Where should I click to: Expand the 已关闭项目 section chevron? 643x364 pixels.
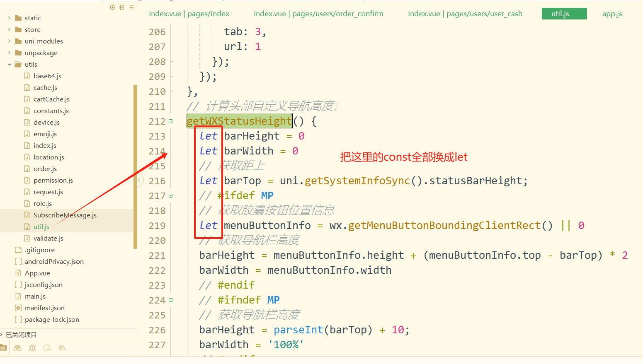tap(2, 334)
